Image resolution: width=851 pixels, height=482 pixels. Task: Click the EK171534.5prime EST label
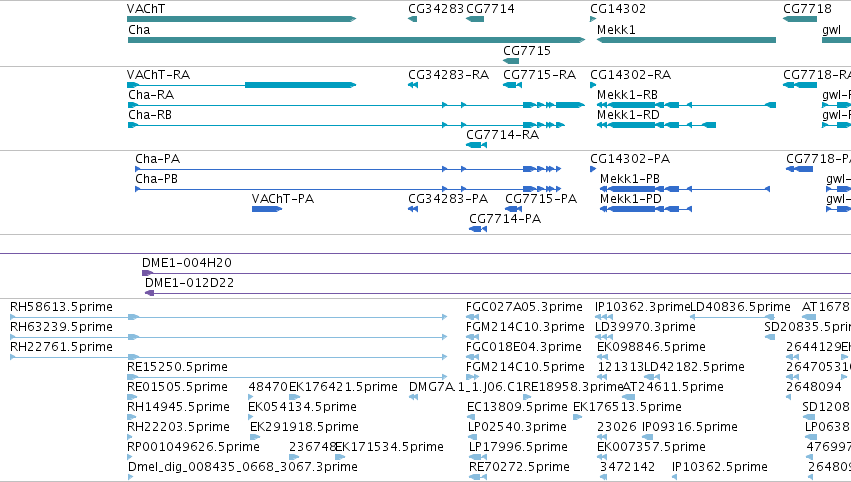click(x=389, y=447)
